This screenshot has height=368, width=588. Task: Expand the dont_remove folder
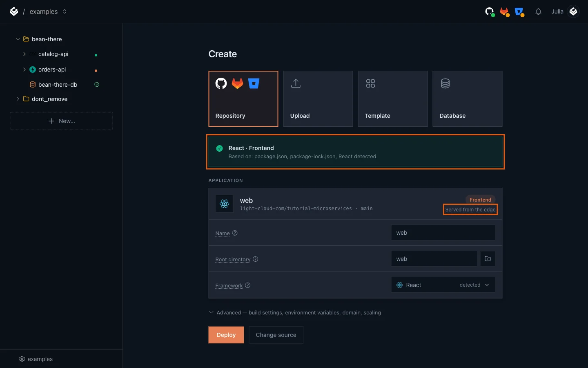click(x=18, y=99)
